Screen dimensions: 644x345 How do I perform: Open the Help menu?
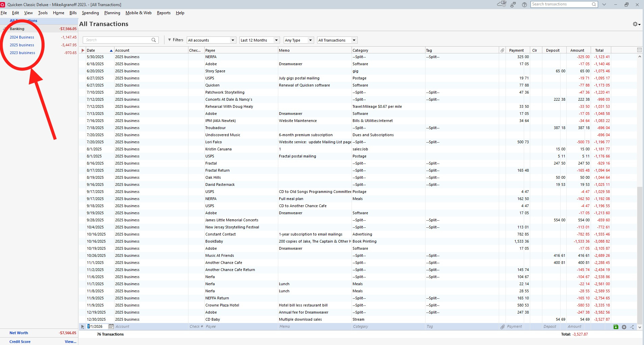[180, 13]
